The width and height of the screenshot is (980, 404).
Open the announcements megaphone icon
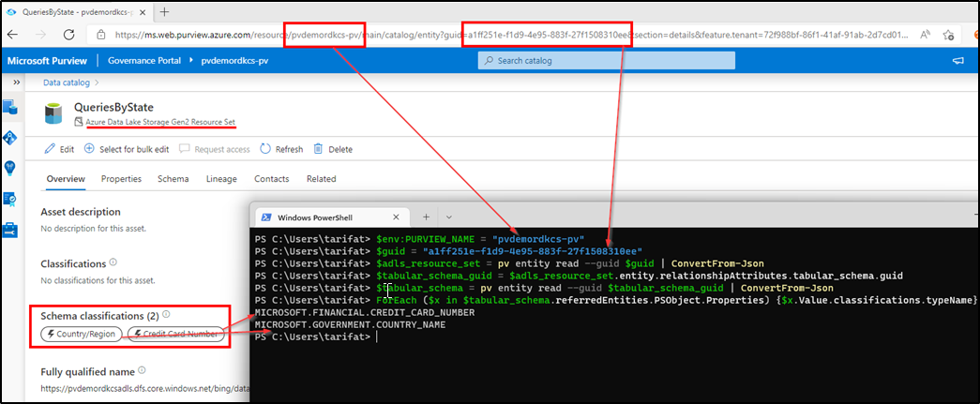tap(957, 61)
